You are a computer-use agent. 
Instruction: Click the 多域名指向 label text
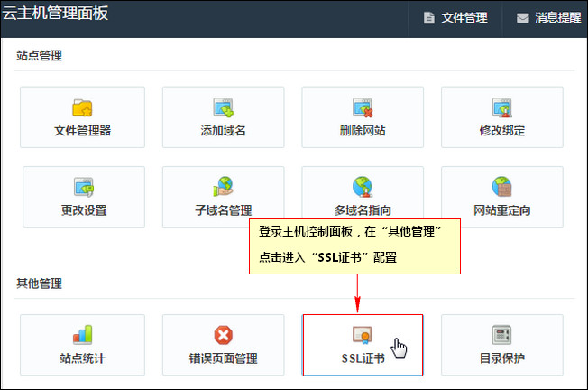[x=363, y=210]
